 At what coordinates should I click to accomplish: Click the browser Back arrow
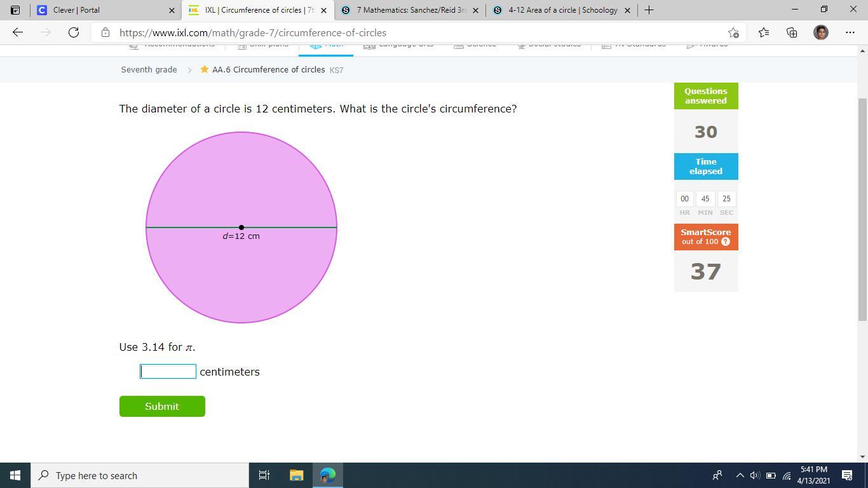point(18,32)
